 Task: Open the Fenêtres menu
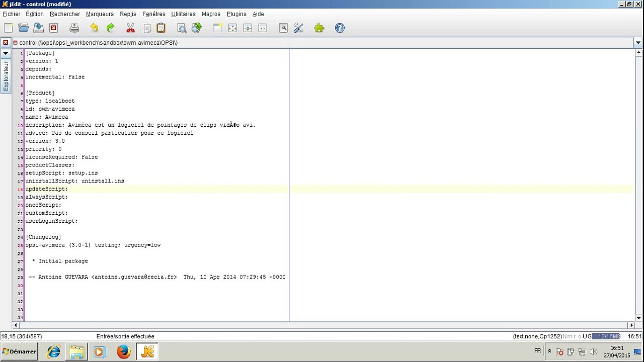click(x=154, y=14)
